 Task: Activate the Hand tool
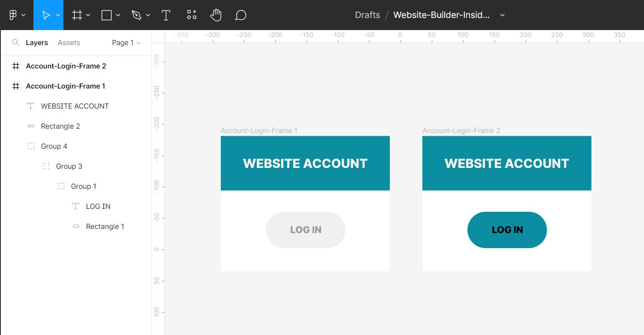pos(216,15)
